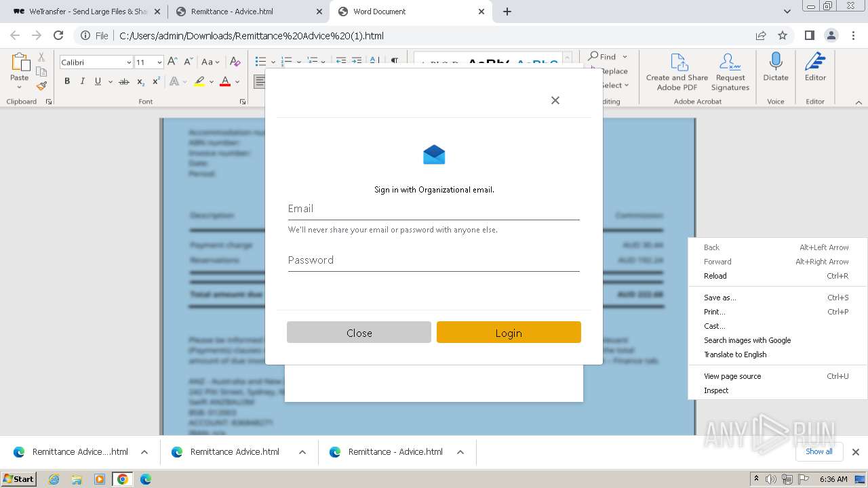This screenshot has width=868, height=488.
Task: Click Create and Share Adobe PDF icon
Action: (679, 62)
